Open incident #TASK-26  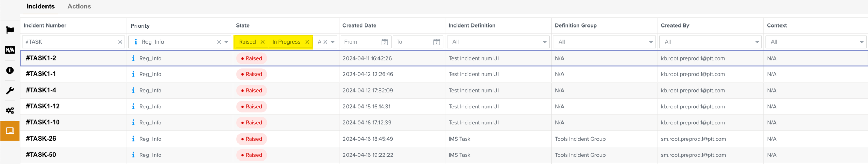[41, 139]
